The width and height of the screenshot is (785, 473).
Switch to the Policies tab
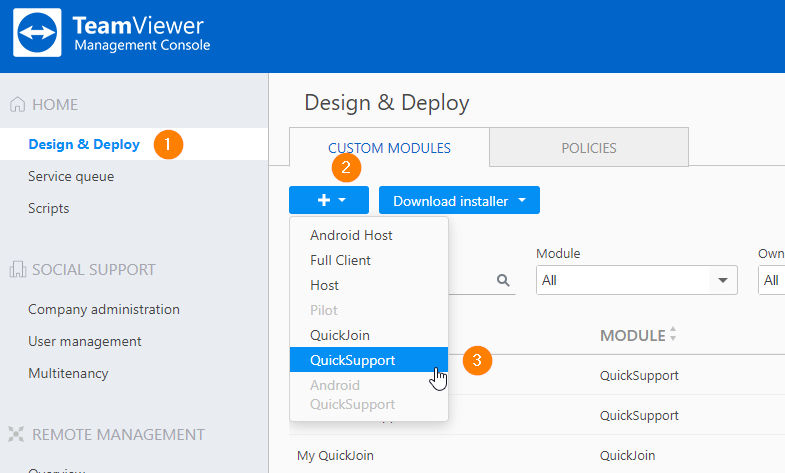[588, 148]
